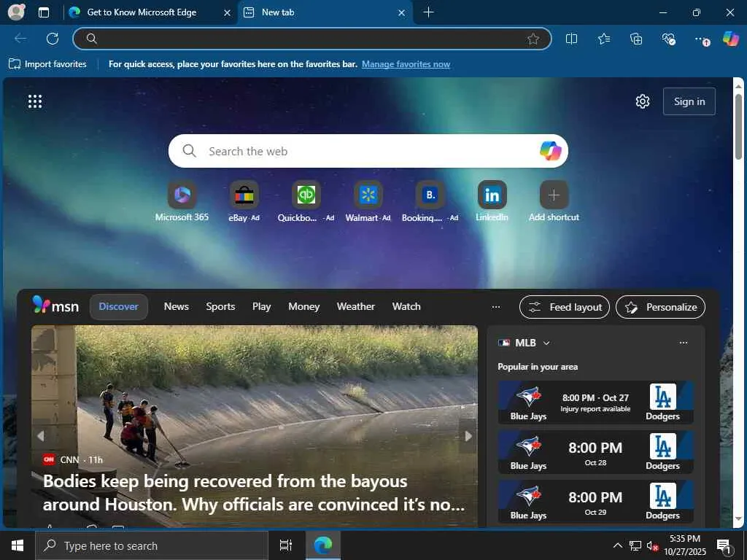The width and height of the screenshot is (747, 560).
Task: Open page settings gear icon
Action: click(643, 101)
